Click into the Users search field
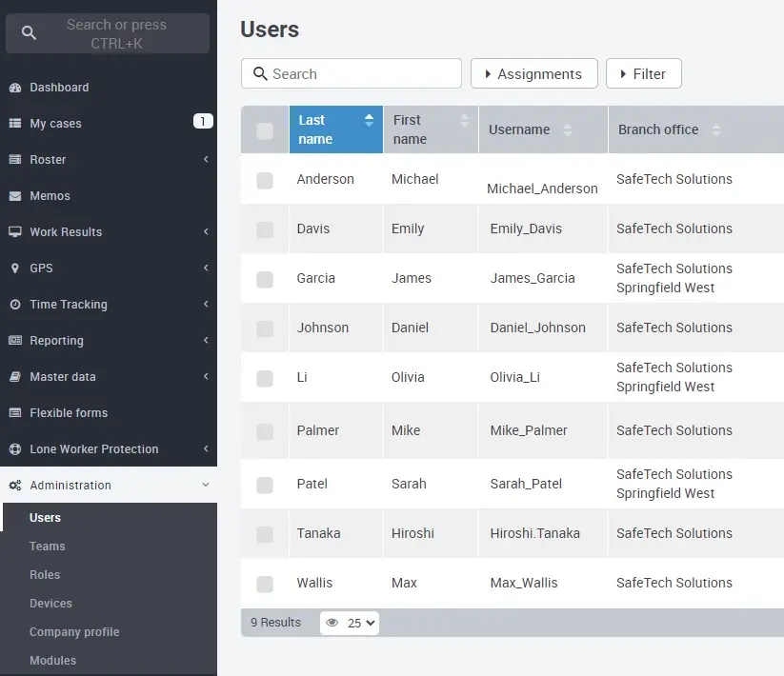 (x=362, y=74)
